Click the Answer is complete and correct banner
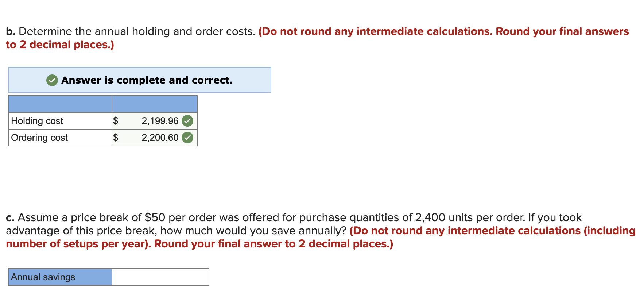Viewport: 644px width, 308px height. pyautogui.click(x=139, y=80)
